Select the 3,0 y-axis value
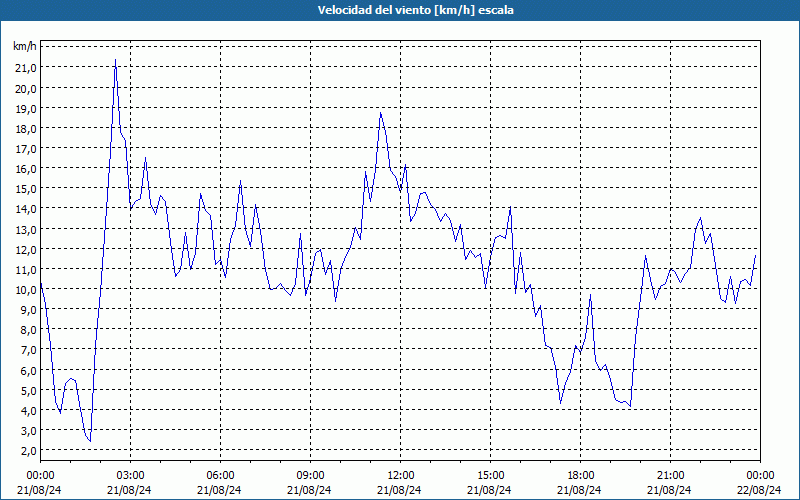Image resolution: width=800 pixels, height=500 pixels. (28, 431)
